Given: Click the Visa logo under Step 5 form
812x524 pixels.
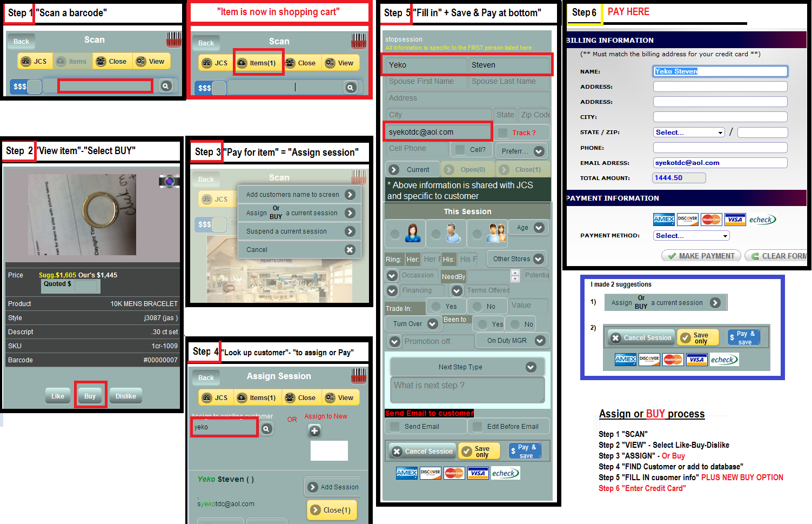Looking at the screenshot, I should [x=478, y=473].
